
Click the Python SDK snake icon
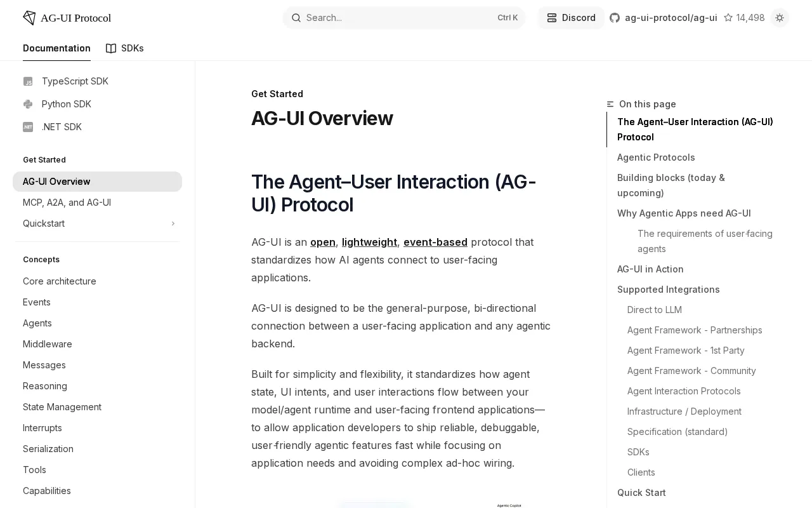tap(28, 104)
